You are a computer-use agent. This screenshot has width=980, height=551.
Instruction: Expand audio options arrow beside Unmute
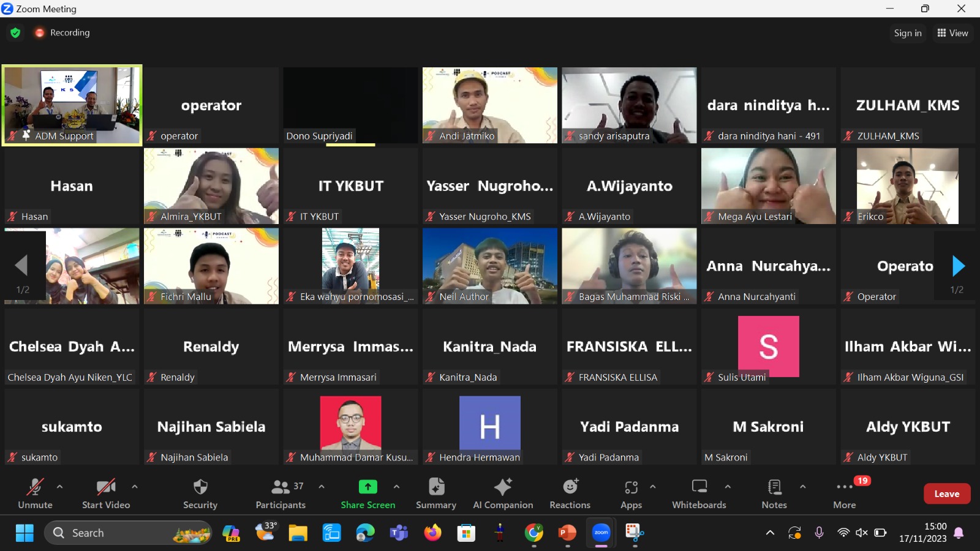coord(59,487)
